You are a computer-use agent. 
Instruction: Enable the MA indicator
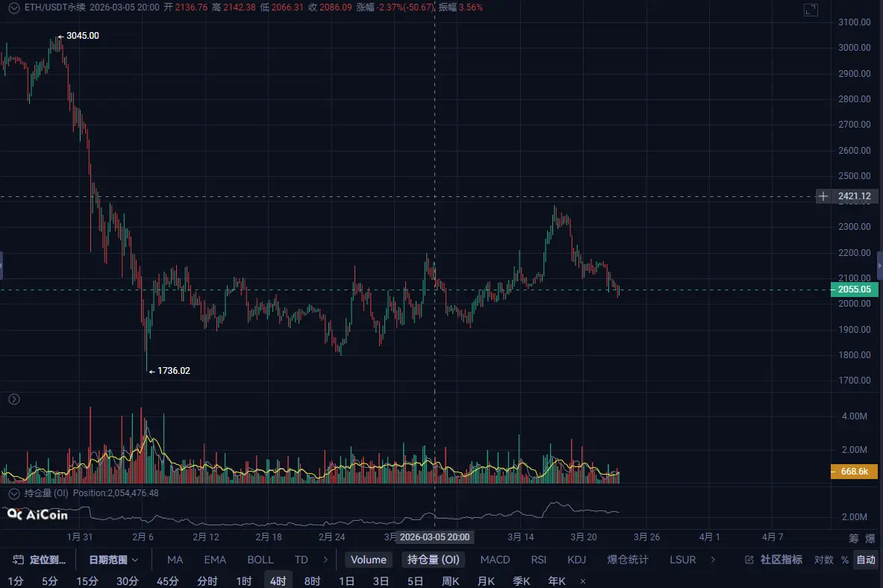click(x=175, y=560)
